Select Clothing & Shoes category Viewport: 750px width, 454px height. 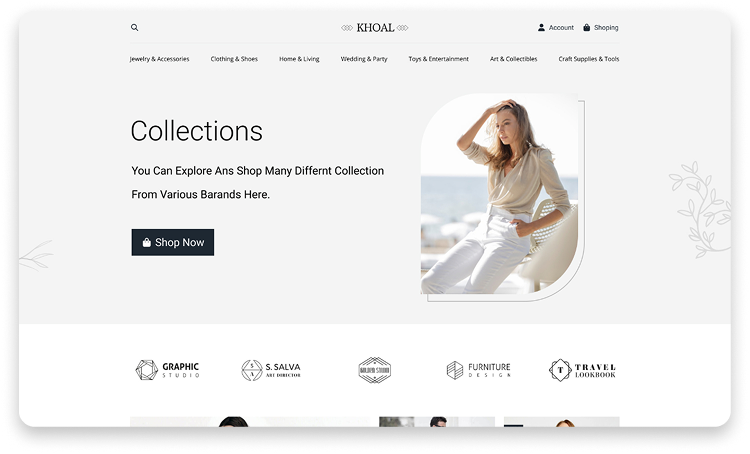234,59
